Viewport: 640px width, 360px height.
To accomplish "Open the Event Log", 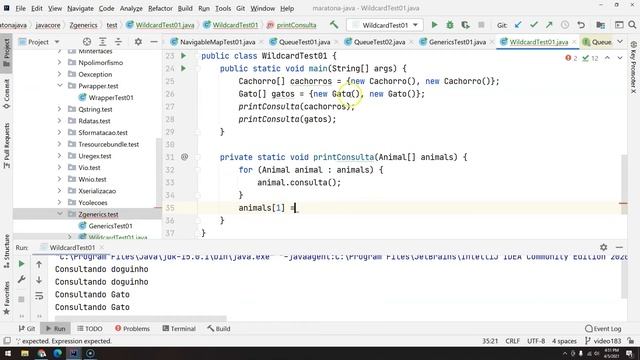I will pyautogui.click(x=603, y=329).
